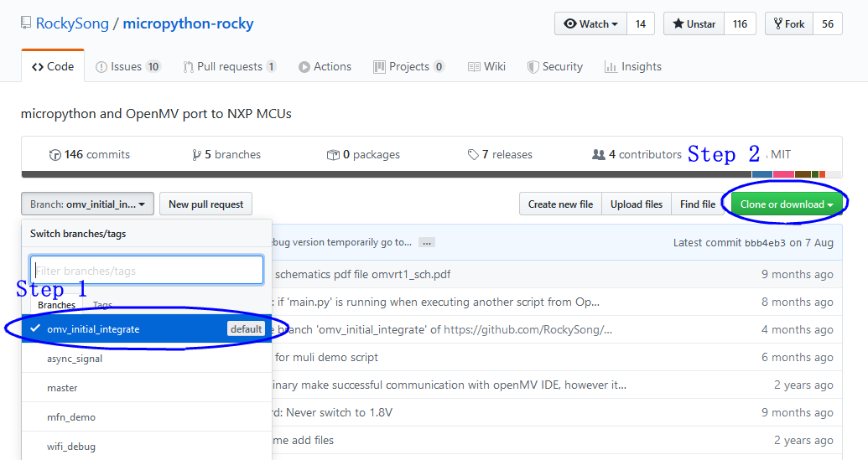View the 5 branches list
Image resolution: width=868 pixels, height=460 pixels.
(x=226, y=154)
